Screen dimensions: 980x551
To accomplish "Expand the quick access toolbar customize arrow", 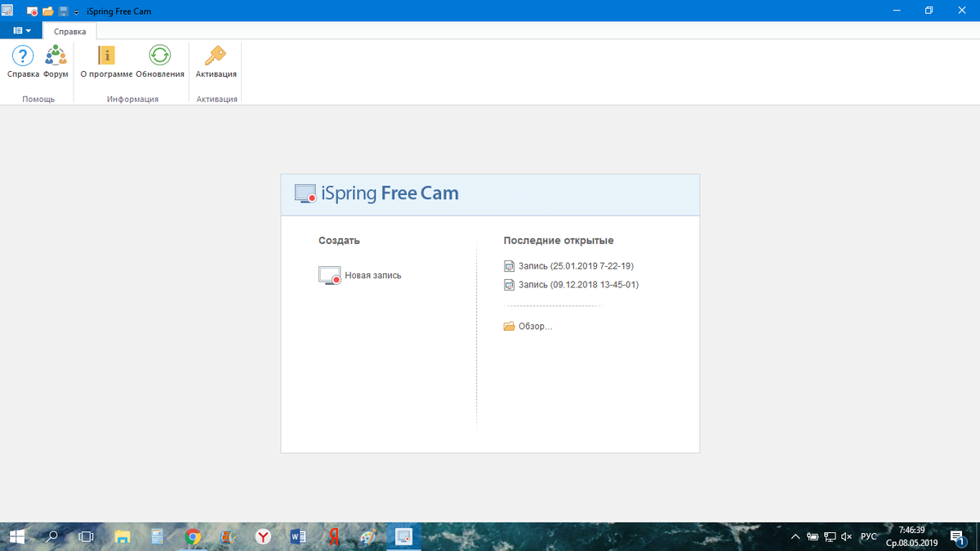I will (x=77, y=12).
